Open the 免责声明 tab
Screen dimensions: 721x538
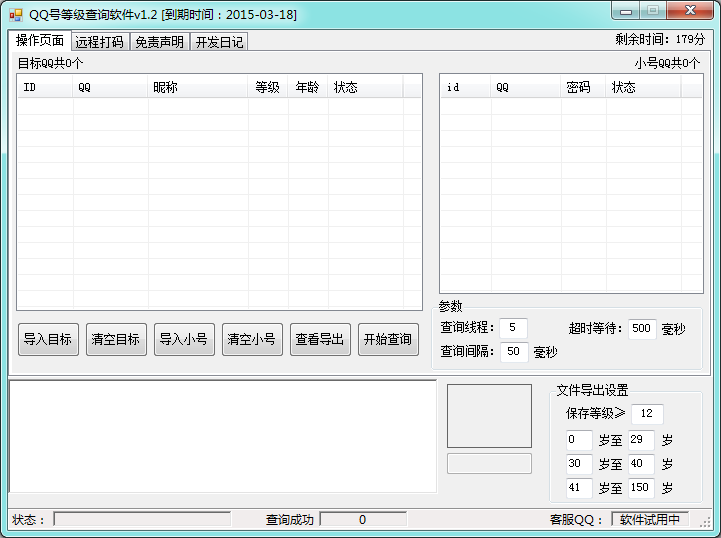coord(160,42)
